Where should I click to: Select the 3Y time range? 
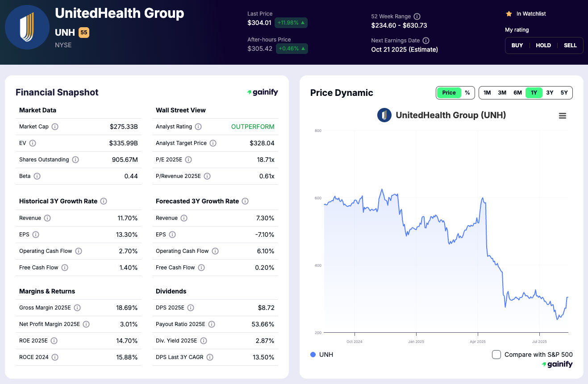[x=550, y=93]
